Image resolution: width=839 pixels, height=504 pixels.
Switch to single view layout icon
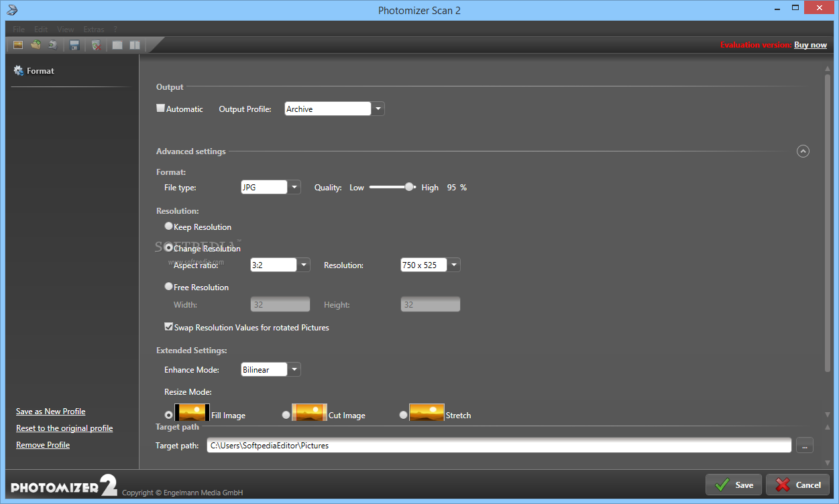tap(117, 45)
